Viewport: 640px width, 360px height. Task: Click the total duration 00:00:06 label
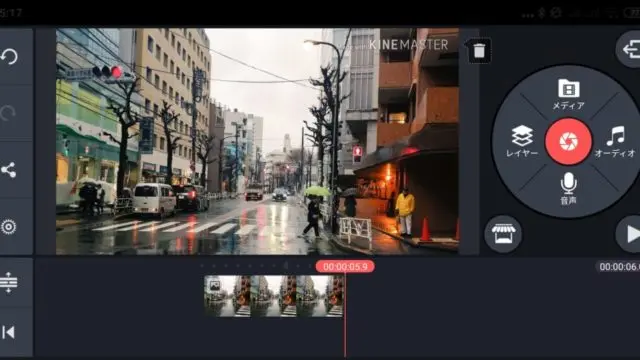click(618, 267)
